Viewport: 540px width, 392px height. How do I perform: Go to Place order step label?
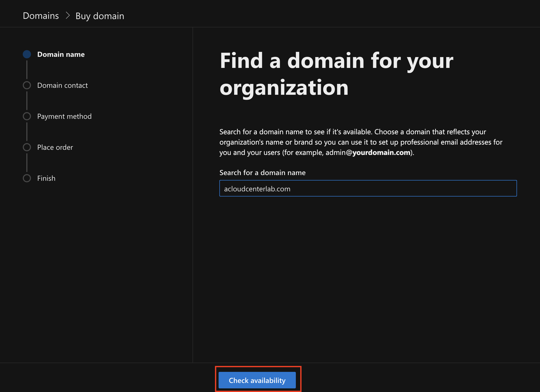(55, 147)
